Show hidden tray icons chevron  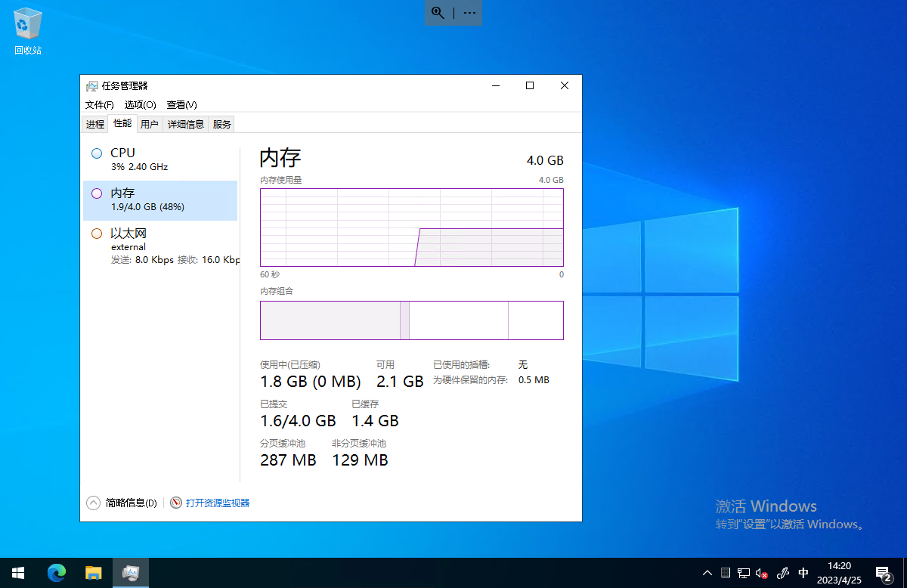pyautogui.click(x=707, y=573)
